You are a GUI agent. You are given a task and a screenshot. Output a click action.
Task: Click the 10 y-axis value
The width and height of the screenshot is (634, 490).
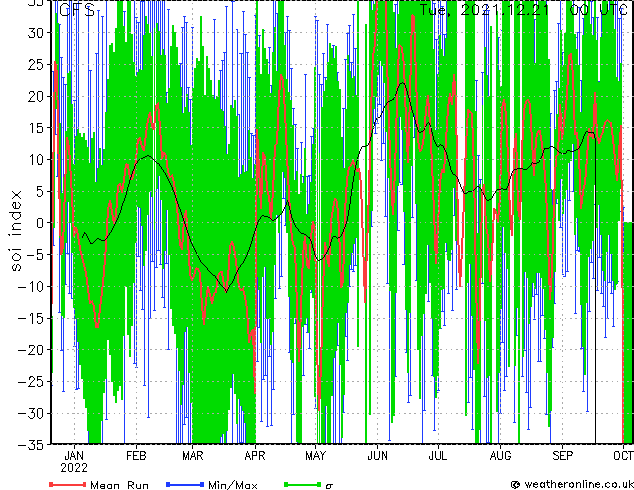[35, 160]
